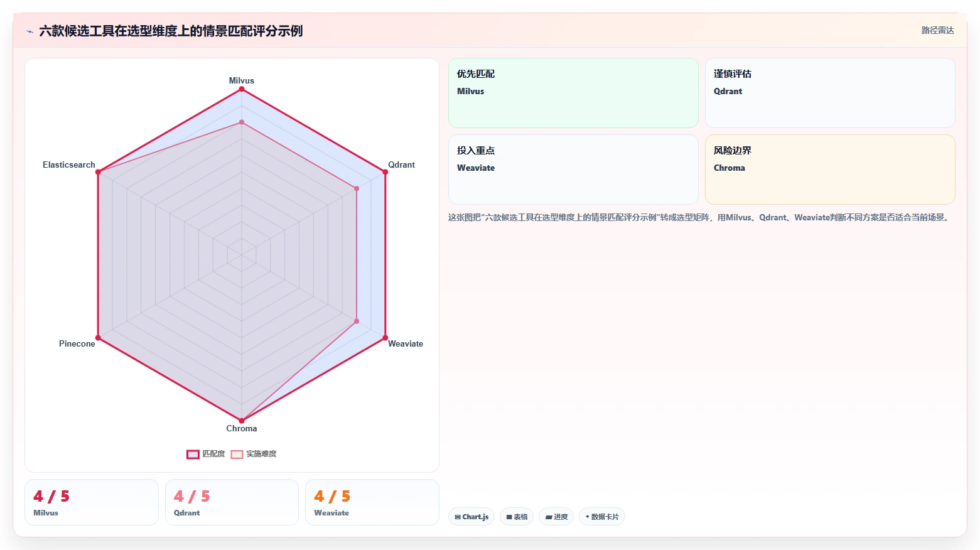Screen dimensions: 980x550
Task: Click the 4 / 5 Qdrant stat card
Action: (x=232, y=502)
